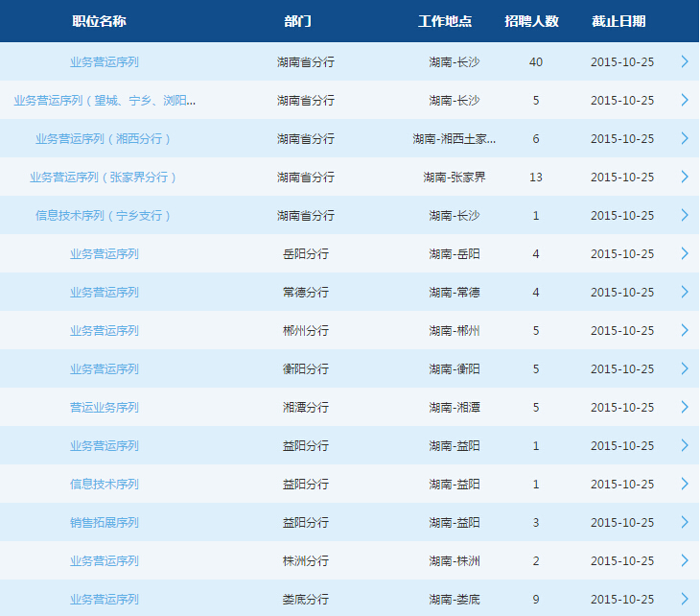Click the 职位名称 column header
Image resolution: width=700 pixels, height=616 pixels.
coord(100,21)
